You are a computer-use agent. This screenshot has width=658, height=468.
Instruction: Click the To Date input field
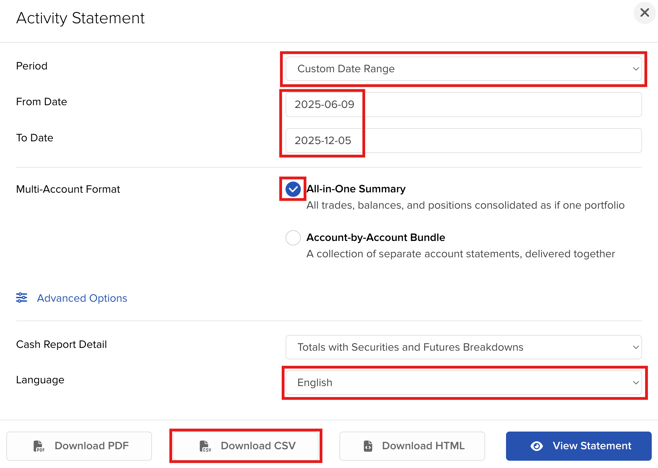(x=463, y=141)
